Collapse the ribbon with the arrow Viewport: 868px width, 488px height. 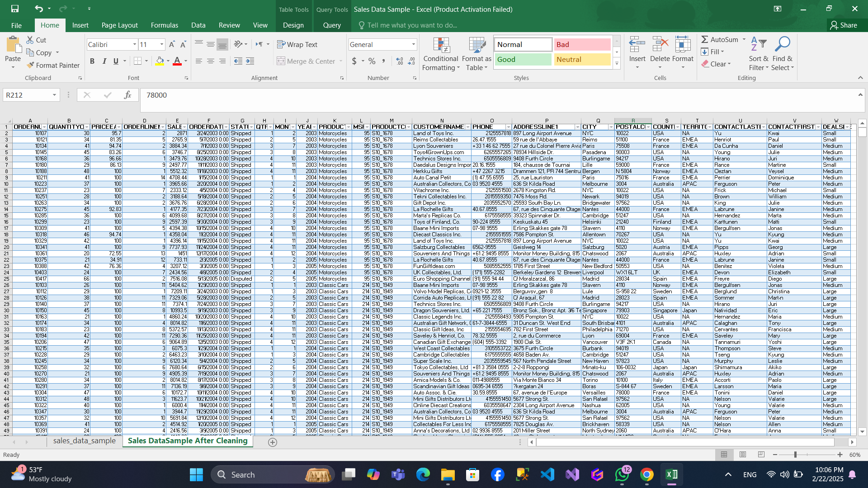[x=860, y=78]
